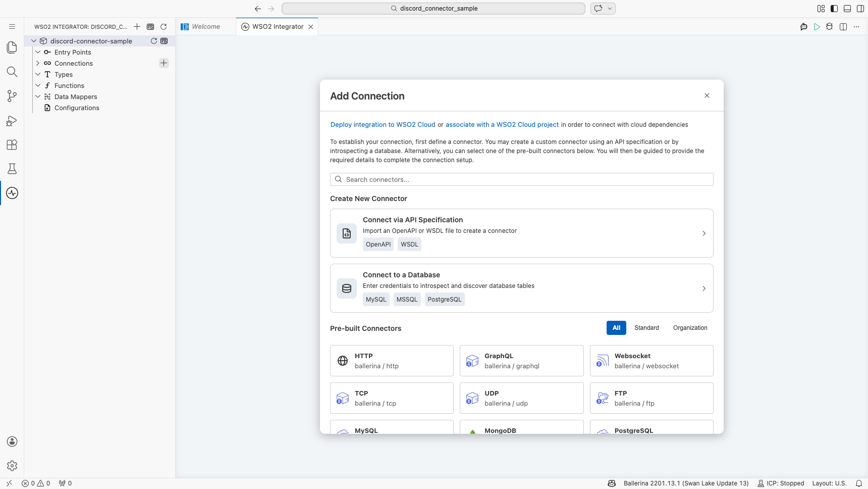The image size is (868, 489).
Task: Customize layout icon in title bar
Action: click(x=821, y=9)
